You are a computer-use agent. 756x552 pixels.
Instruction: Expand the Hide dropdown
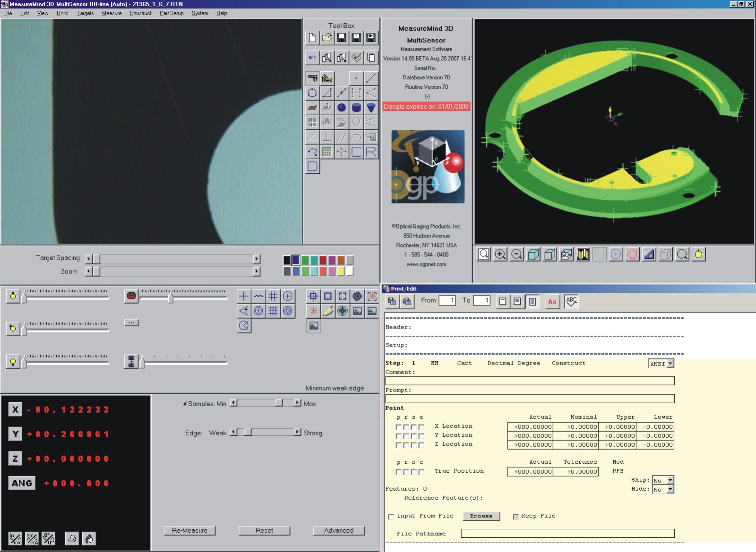point(670,490)
